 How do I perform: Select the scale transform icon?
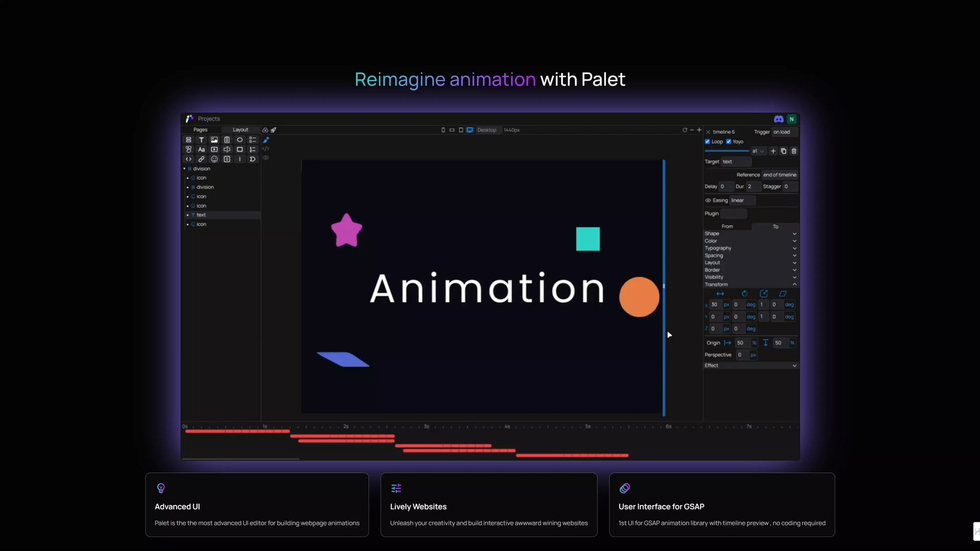pos(764,294)
